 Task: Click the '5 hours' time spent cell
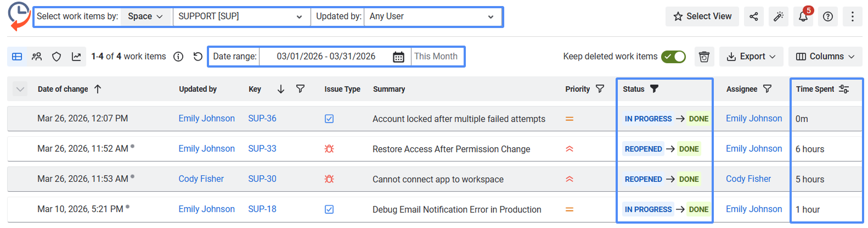click(810, 180)
